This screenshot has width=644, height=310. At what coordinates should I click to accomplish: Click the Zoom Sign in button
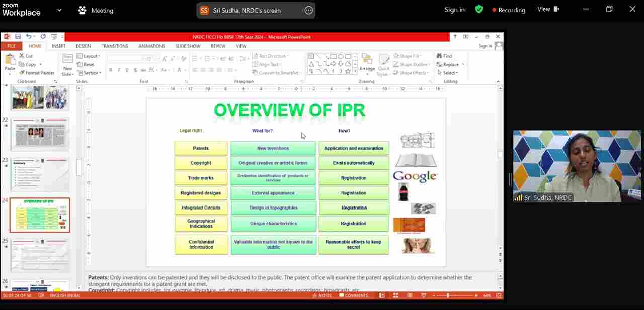454,10
